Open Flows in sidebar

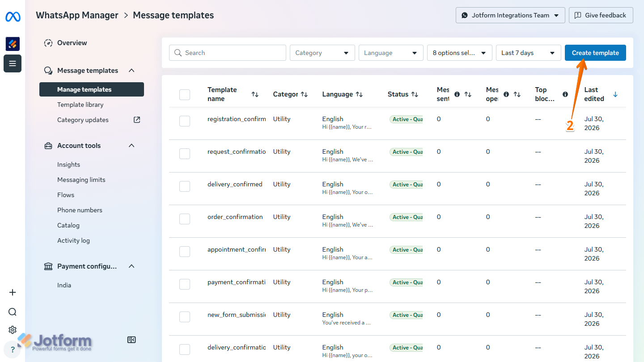pyautogui.click(x=66, y=195)
